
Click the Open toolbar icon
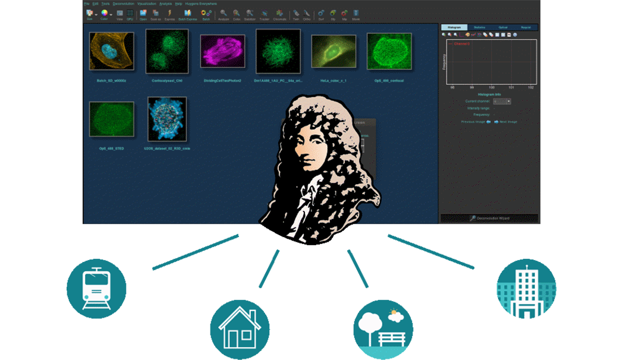143,14
